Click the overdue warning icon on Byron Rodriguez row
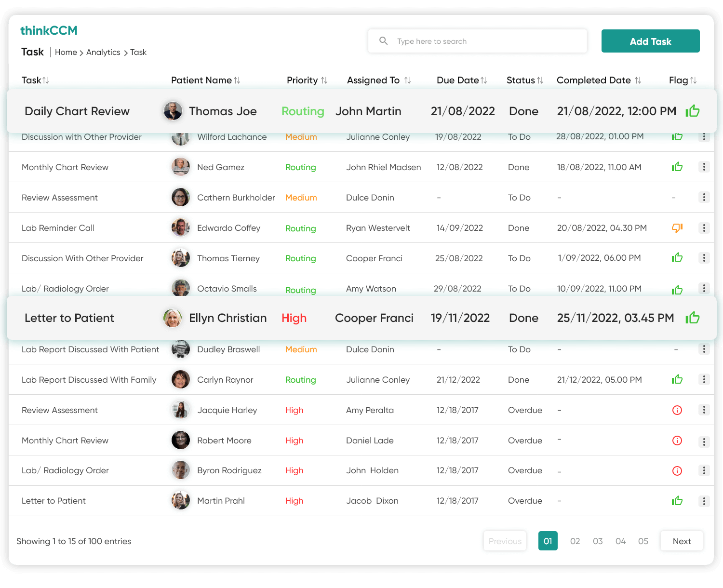Image resolution: width=723 pixels, height=588 pixels. [x=677, y=471]
